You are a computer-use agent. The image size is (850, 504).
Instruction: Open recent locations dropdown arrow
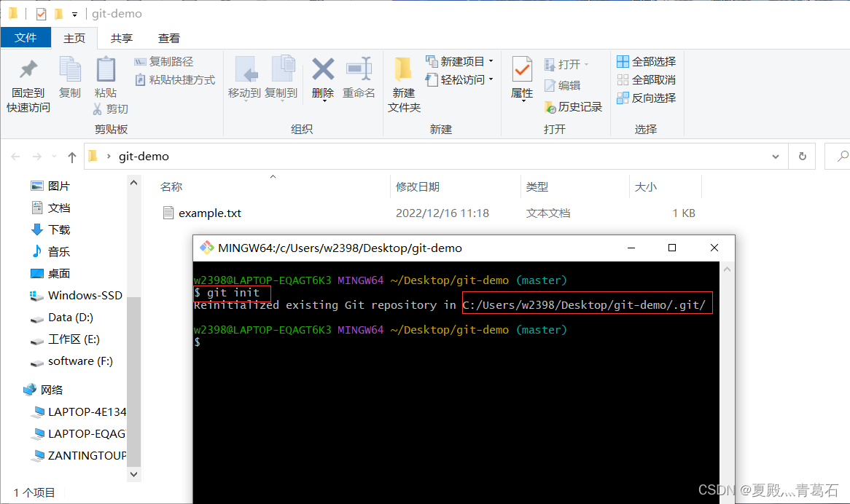coord(54,157)
